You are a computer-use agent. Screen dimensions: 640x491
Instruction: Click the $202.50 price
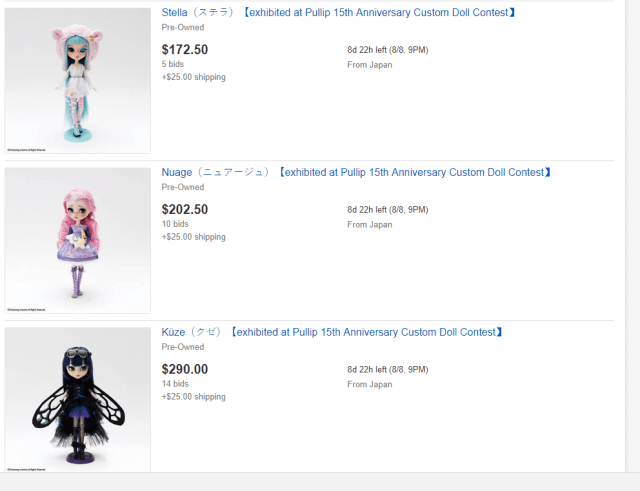click(185, 209)
